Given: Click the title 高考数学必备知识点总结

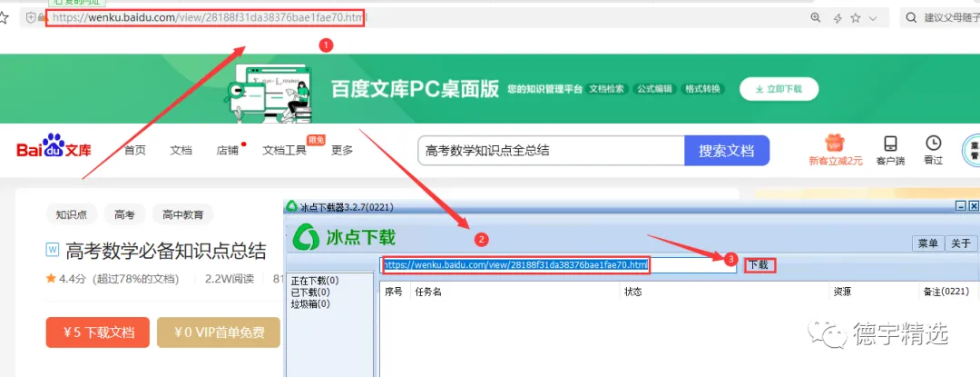Looking at the screenshot, I should point(166,250).
